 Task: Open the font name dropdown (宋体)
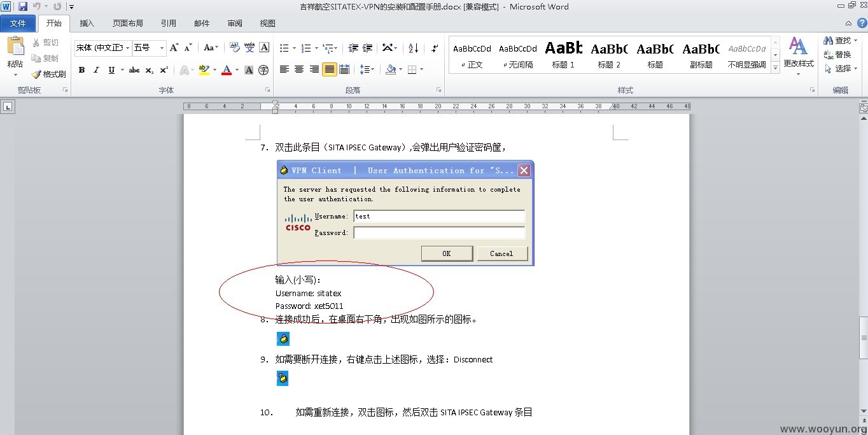click(128, 48)
